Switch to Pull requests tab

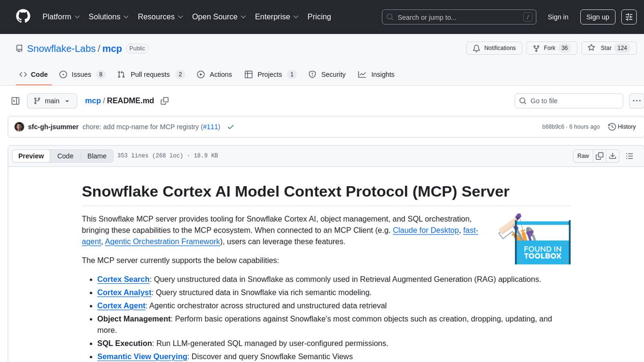click(x=151, y=74)
